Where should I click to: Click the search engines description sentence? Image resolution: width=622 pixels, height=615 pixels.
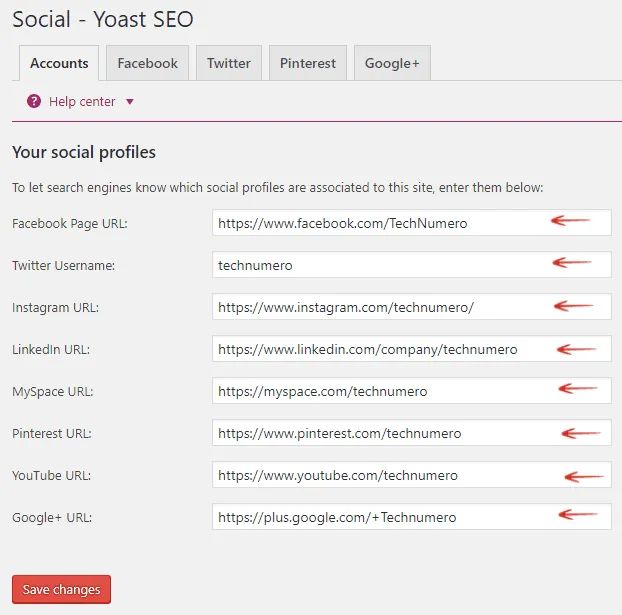point(277,187)
